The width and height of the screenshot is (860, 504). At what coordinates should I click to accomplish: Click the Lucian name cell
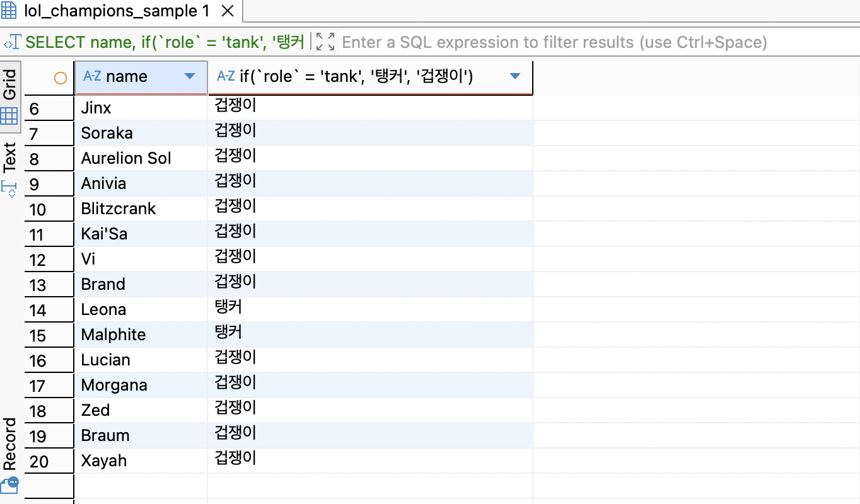141,360
